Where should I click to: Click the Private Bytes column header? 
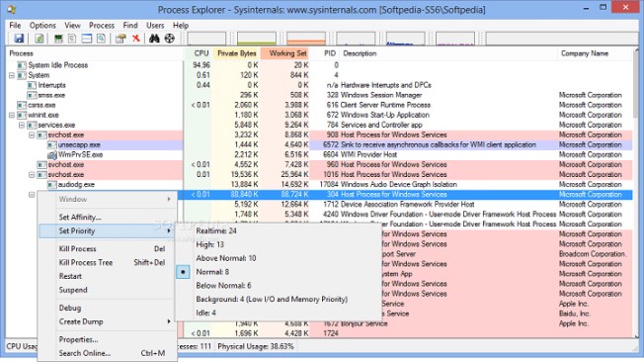[236, 53]
